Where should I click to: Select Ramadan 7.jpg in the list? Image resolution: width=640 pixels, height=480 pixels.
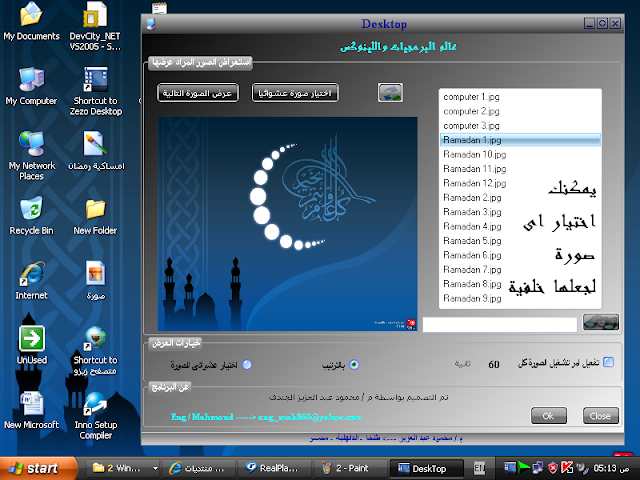click(520, 270)
